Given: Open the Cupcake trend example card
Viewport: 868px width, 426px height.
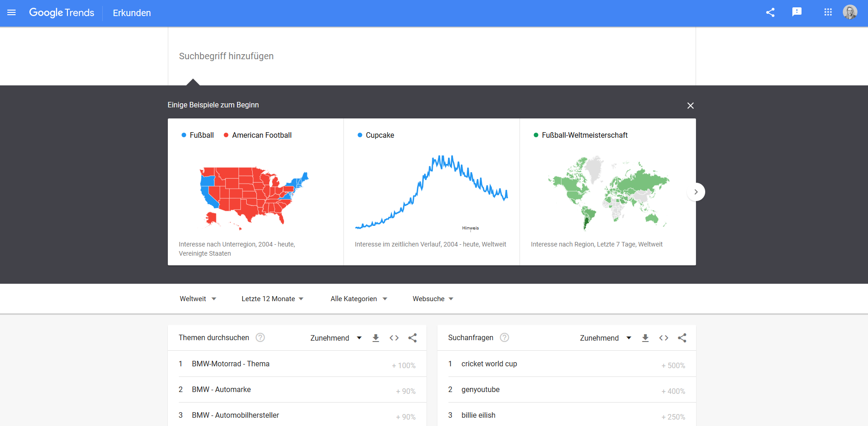Looking at the screenshot, I should (x=431, y=192).
